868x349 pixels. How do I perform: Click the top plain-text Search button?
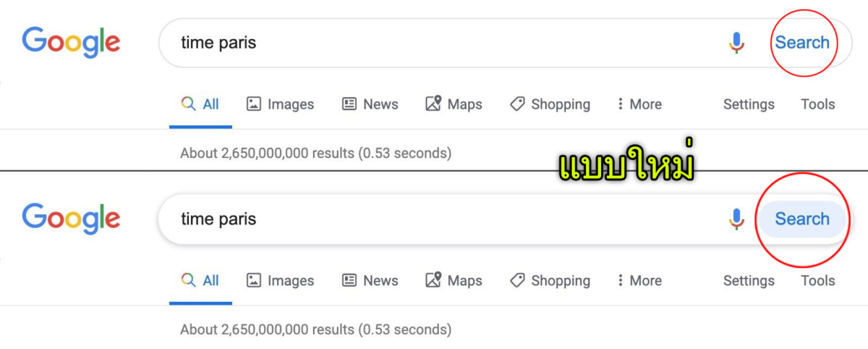802,43
